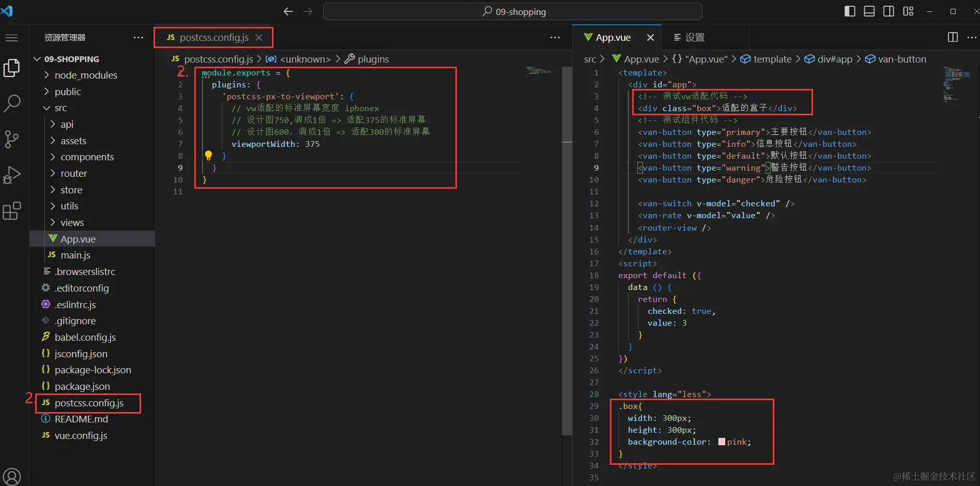Click the left editor vertical scrollbar
980x486 pixels.
(x=567, y=251)
